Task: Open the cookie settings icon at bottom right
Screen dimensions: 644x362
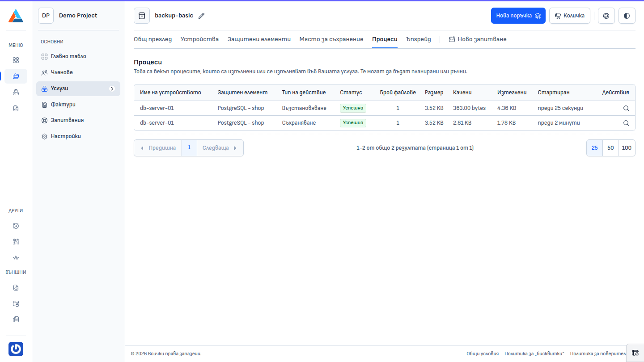Action: pyautogui.click(x=635, y=353)
